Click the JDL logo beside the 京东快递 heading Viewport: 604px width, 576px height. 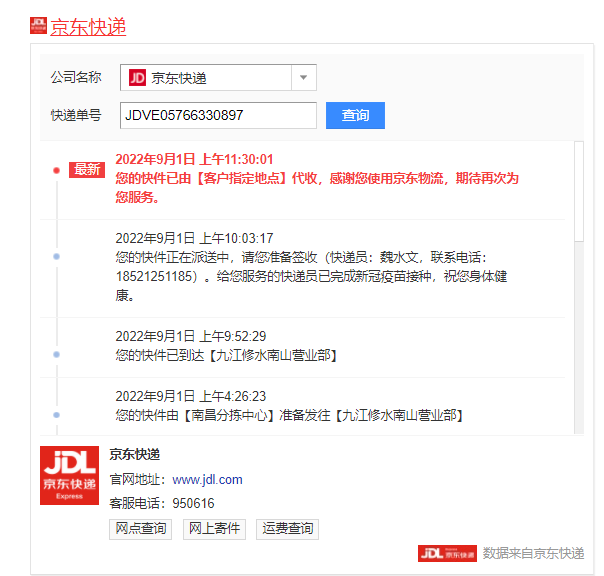point(39,25)
